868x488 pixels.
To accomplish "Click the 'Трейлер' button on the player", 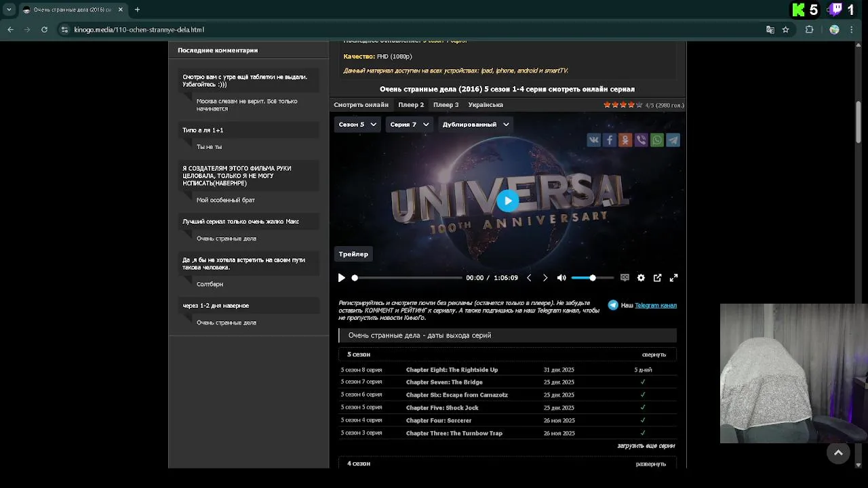I will [x=353, y=254].
